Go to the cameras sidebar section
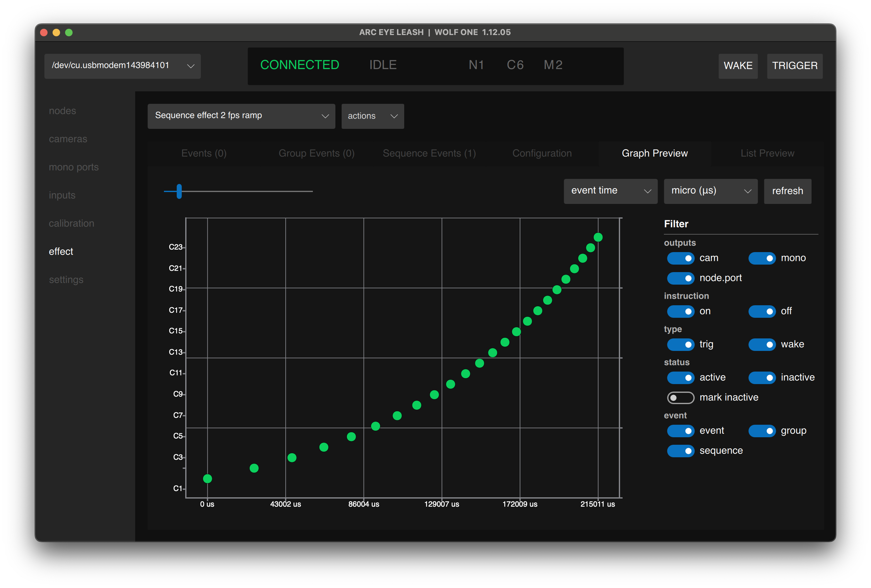871x588 pixels. coord(68,139)
